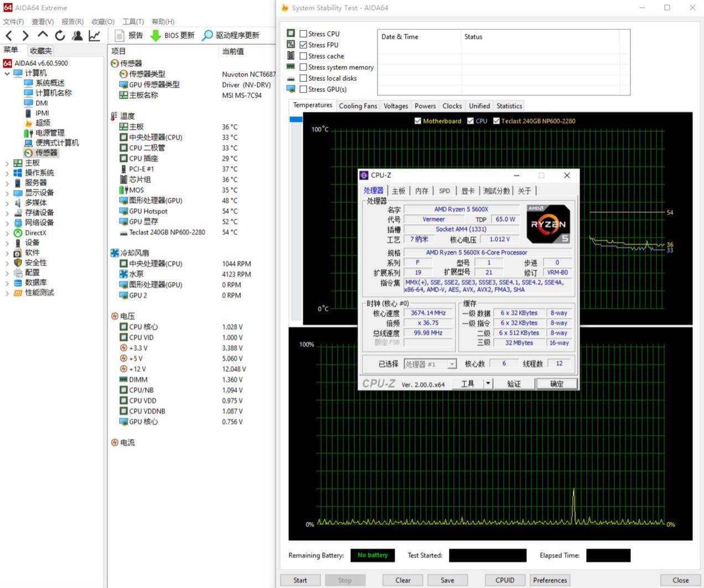Click the 安全性 security shield icon
Image resolution: width=704 pixels, height=588 pixels.
[x=18, y=262]
